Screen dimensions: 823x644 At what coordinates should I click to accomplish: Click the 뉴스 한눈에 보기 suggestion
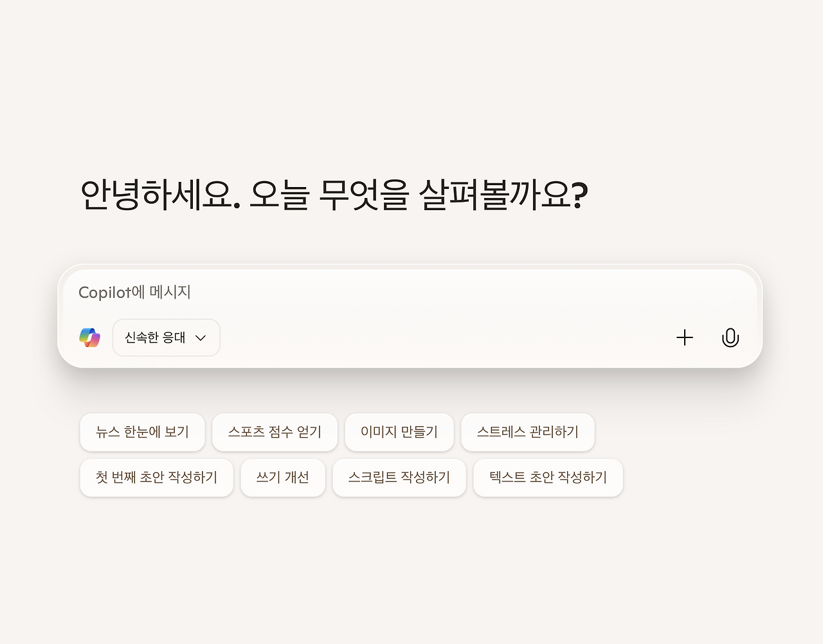(x=142, y=432)
